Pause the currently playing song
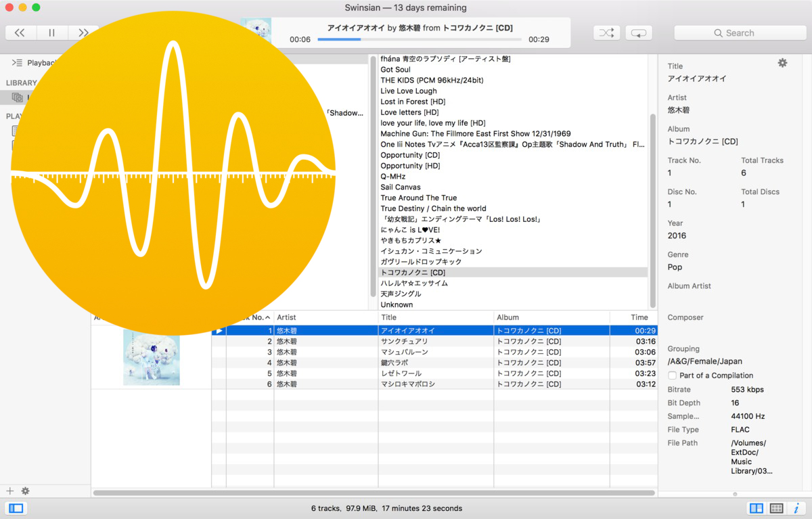The height and width of the screenshot is (519, 812). click(x=52, y=32)
